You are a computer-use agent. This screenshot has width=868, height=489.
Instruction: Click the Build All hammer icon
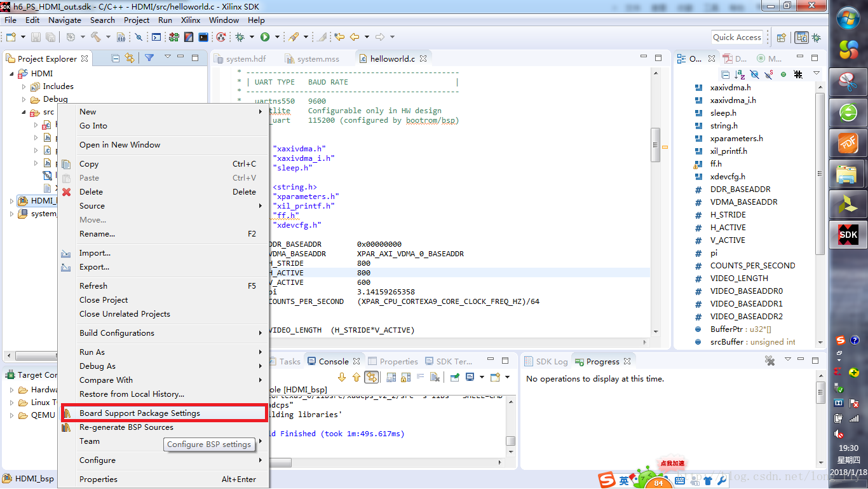tap(97, 37)
